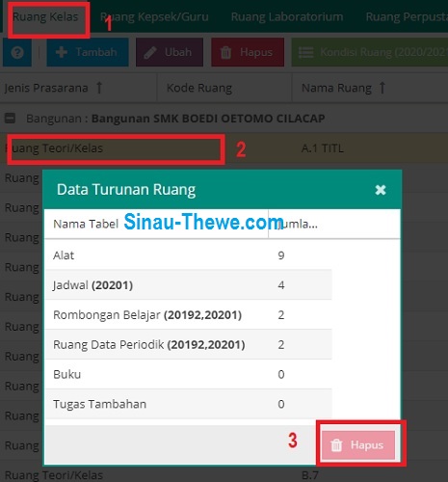Image resolution: width=448 pixels, height=482 pixels.
Task: Select the Tugas Tambahan row
Action: click(x=188, y=404)
